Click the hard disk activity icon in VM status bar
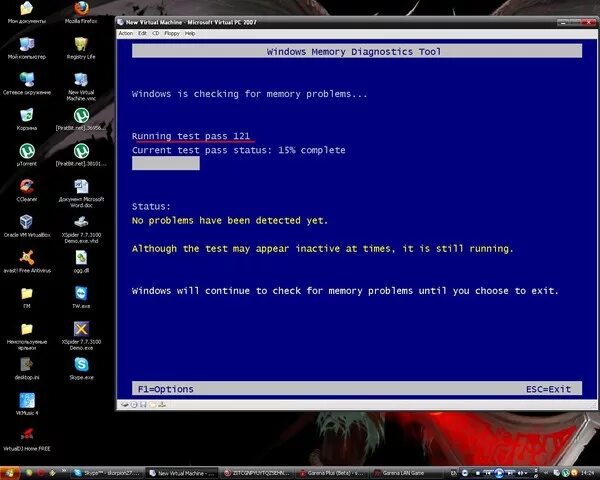This screenshot has width=600, height=480. [125, 405]
